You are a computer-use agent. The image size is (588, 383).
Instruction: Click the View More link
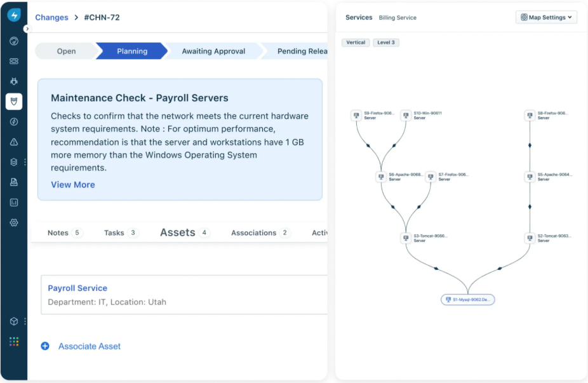coord(73,185)
